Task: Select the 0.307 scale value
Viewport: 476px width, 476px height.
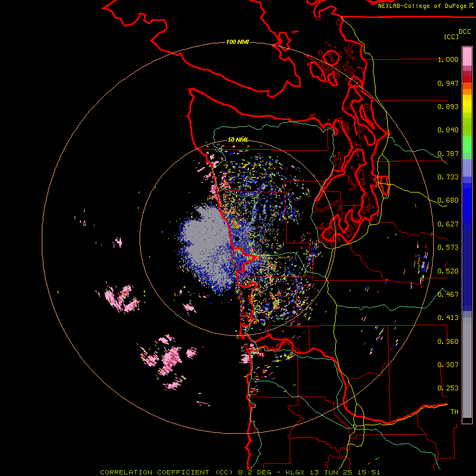Action: [448, 365]
